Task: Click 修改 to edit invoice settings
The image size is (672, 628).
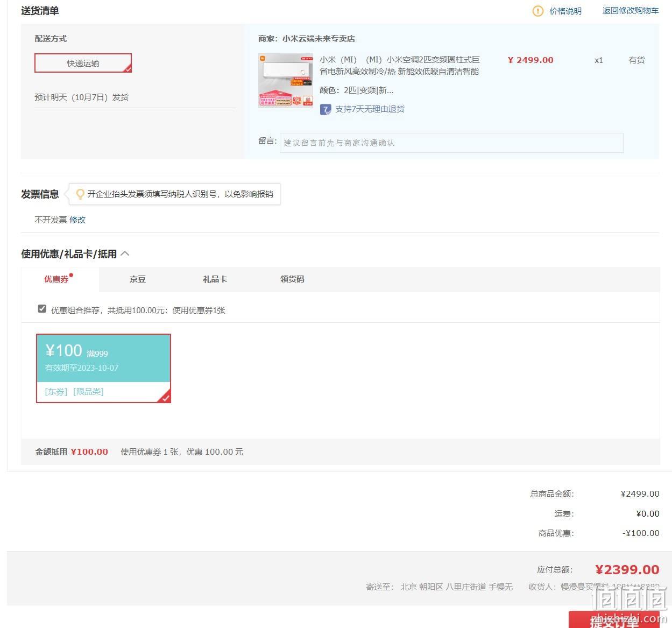Action: pyautogui.click(x=77, y=220)
